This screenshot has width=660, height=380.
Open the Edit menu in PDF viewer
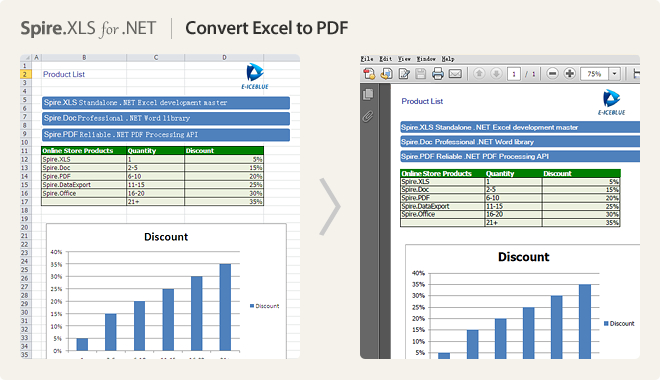386,59
